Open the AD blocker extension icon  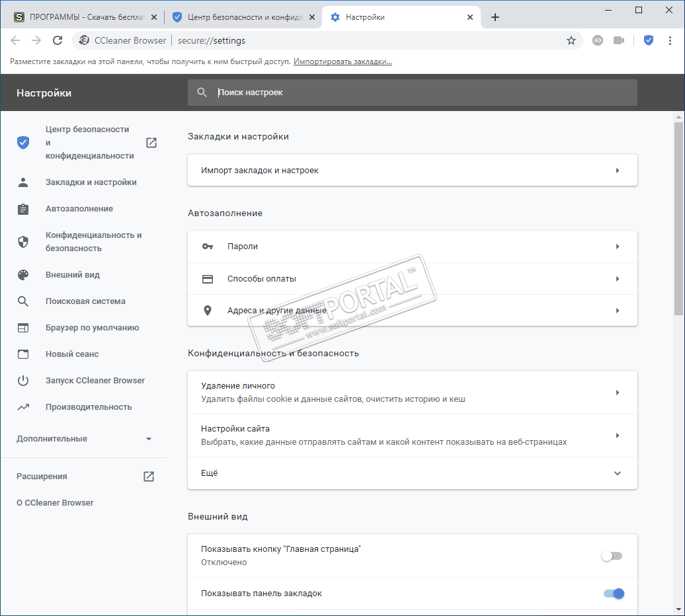click(598, 40)
